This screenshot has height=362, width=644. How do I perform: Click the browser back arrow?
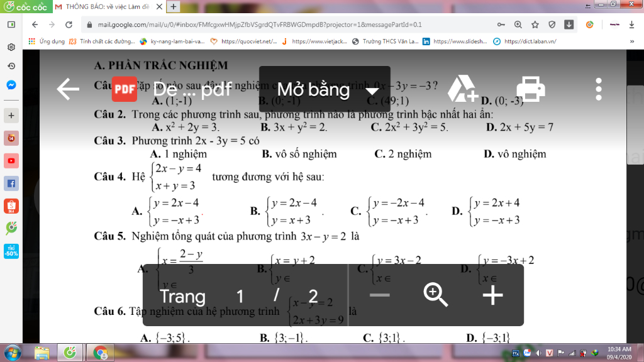pos(35,25)
